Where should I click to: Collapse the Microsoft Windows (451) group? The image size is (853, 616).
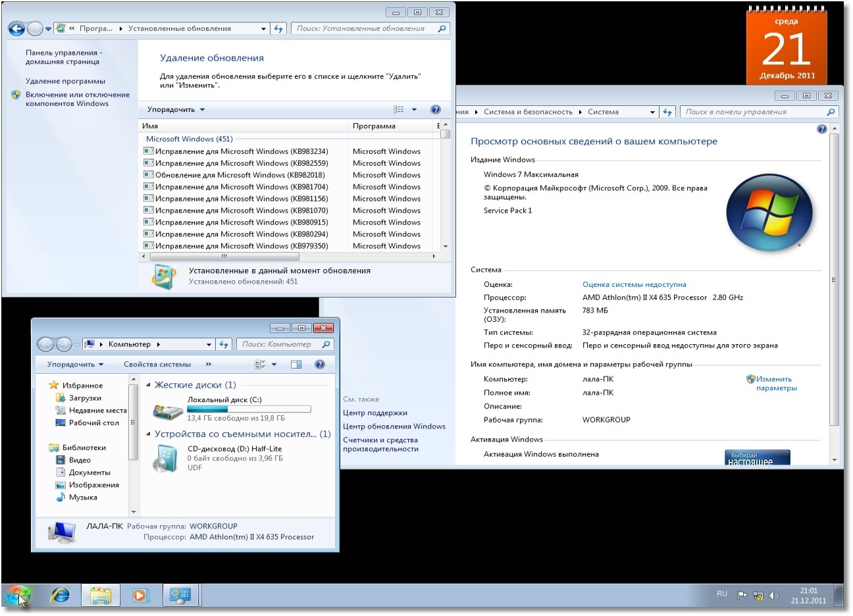coord(189,139)
